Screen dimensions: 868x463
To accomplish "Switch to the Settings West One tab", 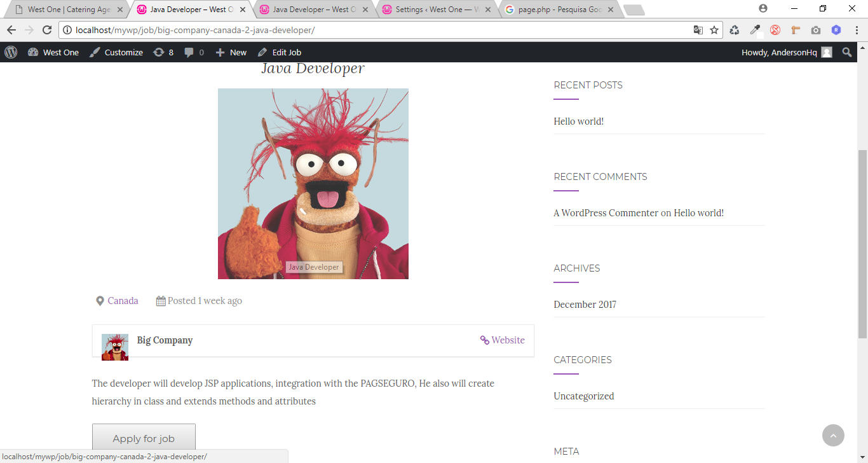I will (x=436, y=10).
